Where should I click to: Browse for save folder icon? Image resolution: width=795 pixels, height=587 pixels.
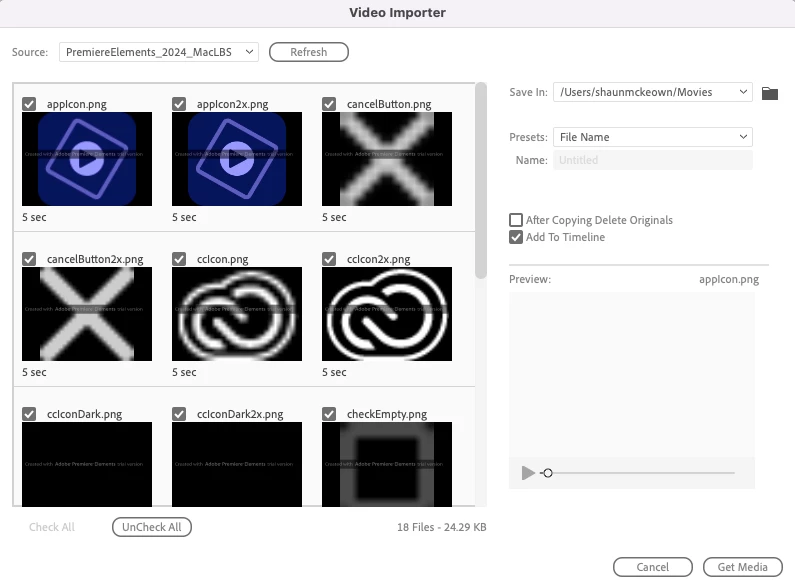[x=769, y=93]
